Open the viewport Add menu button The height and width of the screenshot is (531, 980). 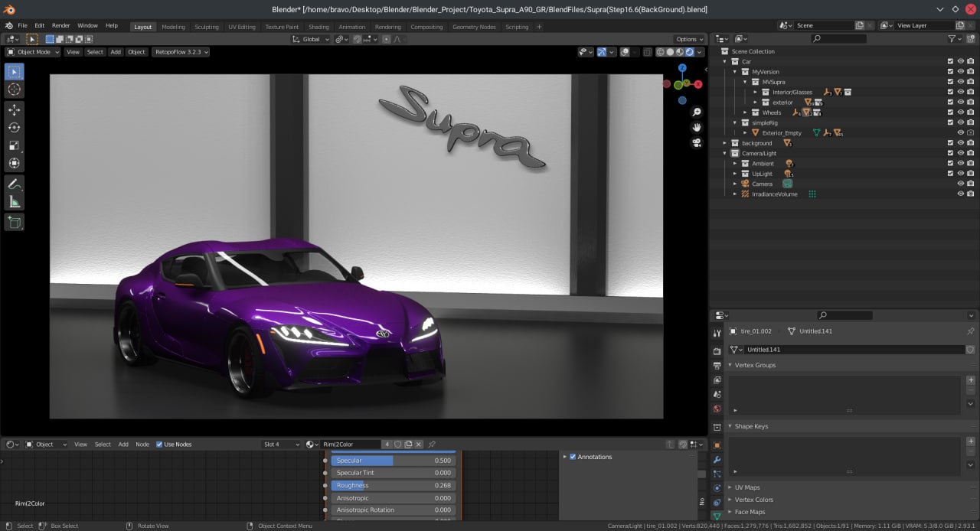116,52
